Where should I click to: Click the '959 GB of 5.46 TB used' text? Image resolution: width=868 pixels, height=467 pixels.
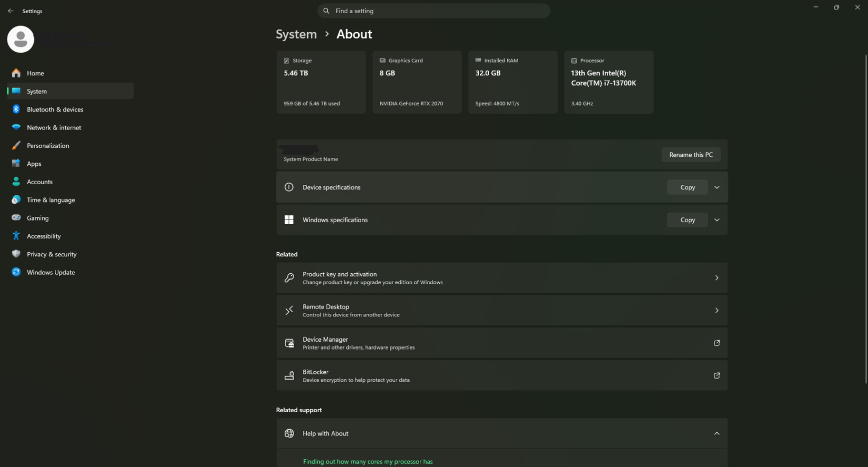[311, 104]
